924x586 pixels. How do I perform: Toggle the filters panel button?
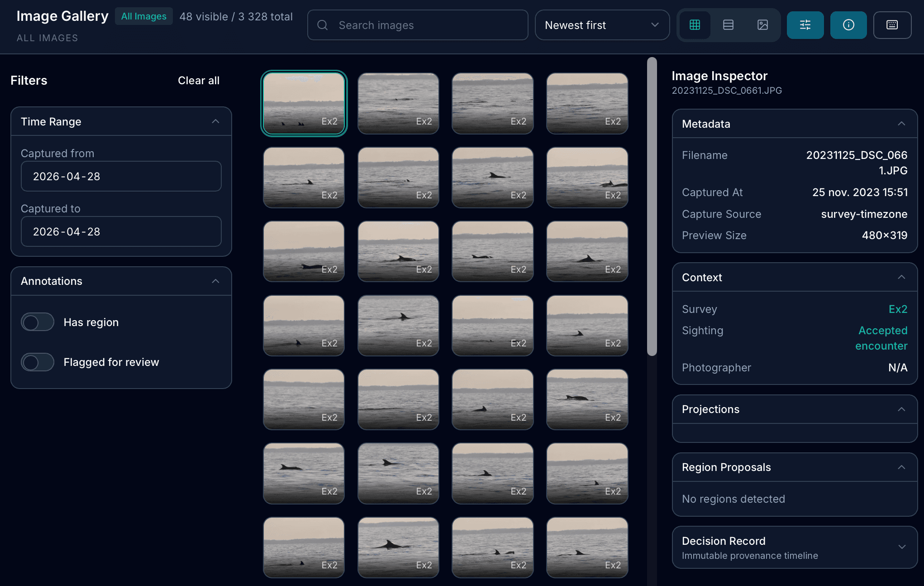coord(805,25)
